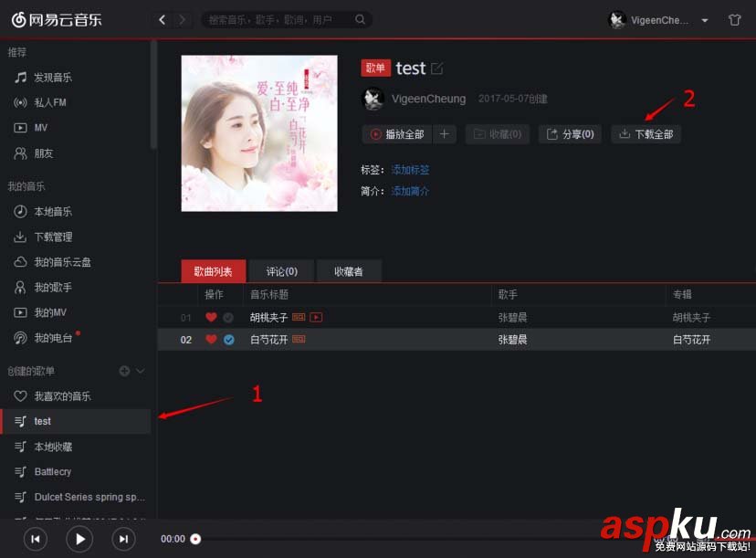This screenshot has height=558, width=756.
Task: Open the 下载管理 download manager
Action: [47, 237]
